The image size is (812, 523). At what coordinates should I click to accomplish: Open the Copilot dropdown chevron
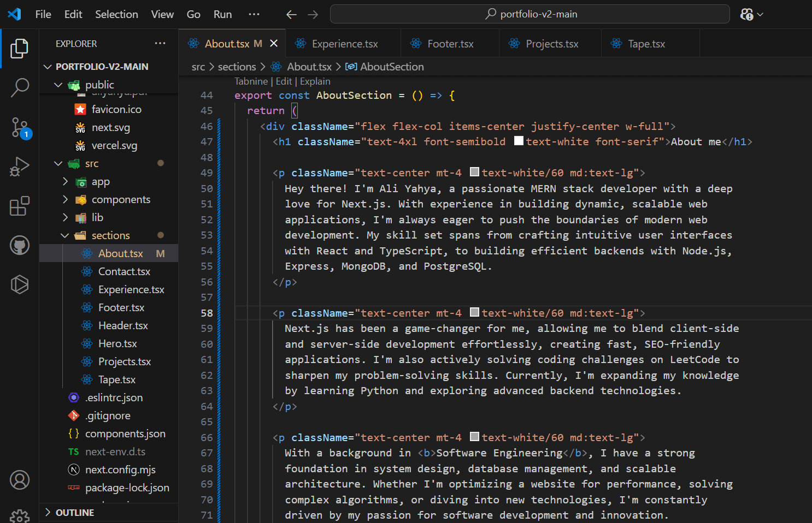click(760, 15)
